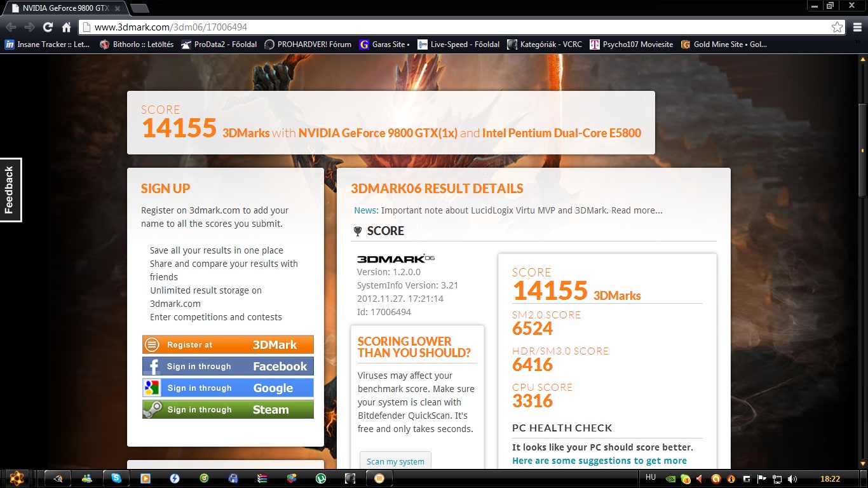
Task: Bookmark this page with the star icon
Action: coord(837,27)
